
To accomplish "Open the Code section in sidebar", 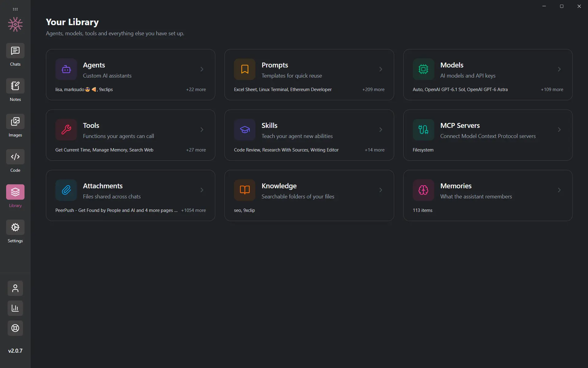I will pos(15,157).
